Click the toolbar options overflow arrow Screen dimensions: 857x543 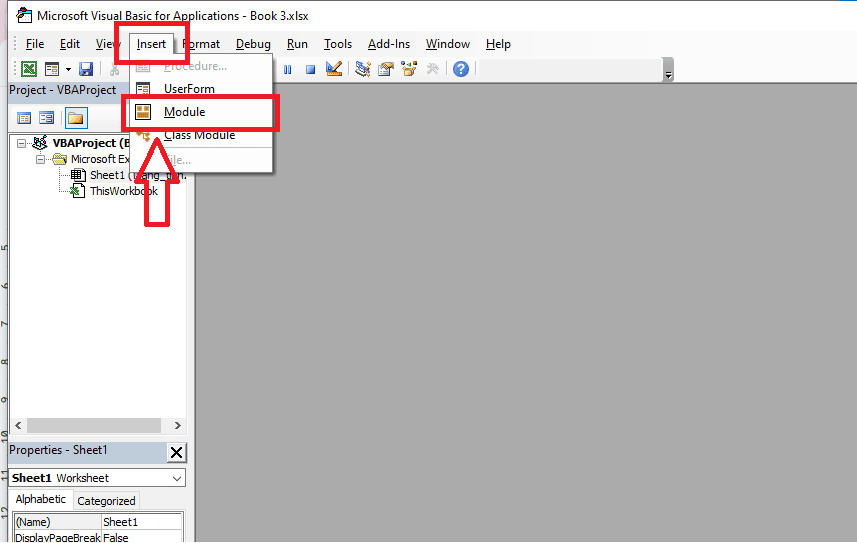pyautogui.click(x=668, y=70)
